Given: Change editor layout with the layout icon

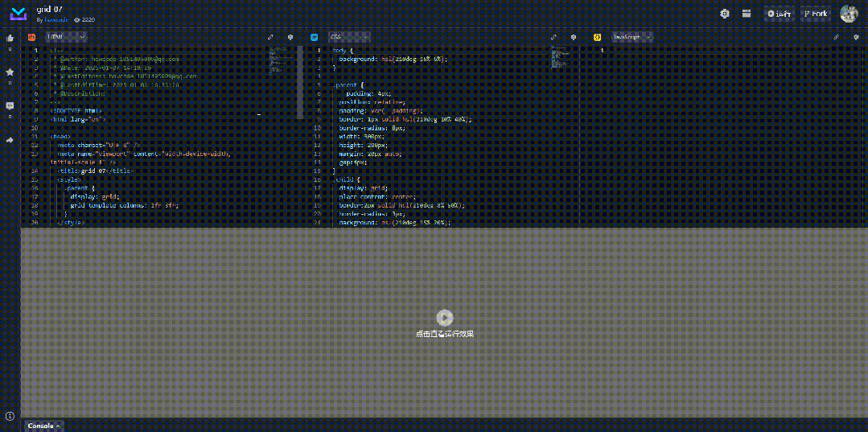Looking at the screenshot, I should point(747,14).
